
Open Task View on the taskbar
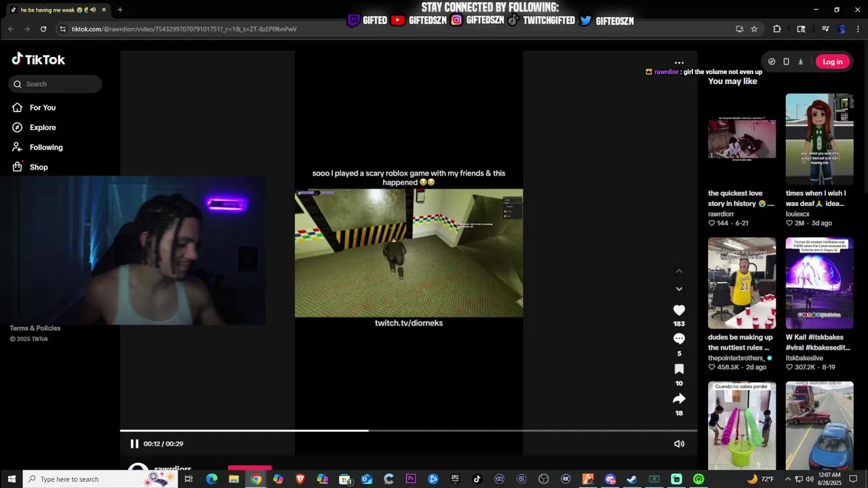[x=189, y=479]
